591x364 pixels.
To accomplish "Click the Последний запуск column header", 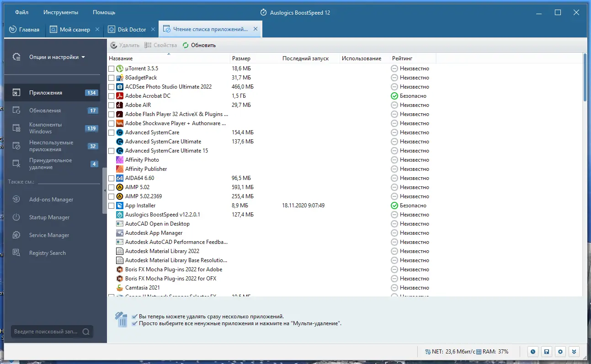I will coord(309,58).
